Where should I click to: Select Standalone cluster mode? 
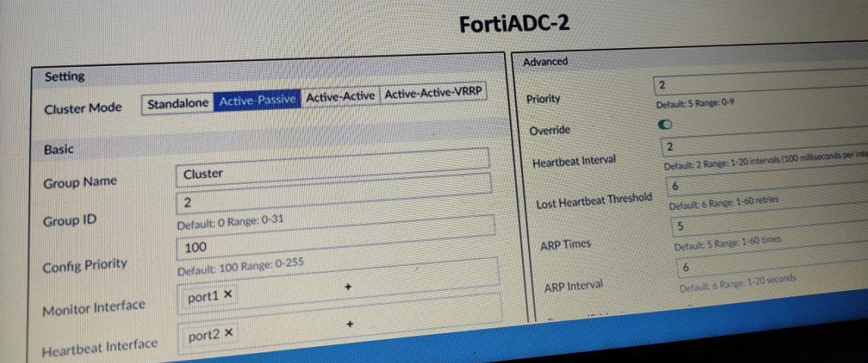point(178,103)
